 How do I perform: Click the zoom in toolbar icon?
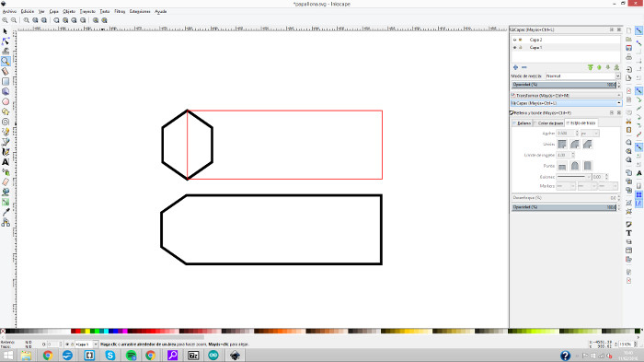5,20
